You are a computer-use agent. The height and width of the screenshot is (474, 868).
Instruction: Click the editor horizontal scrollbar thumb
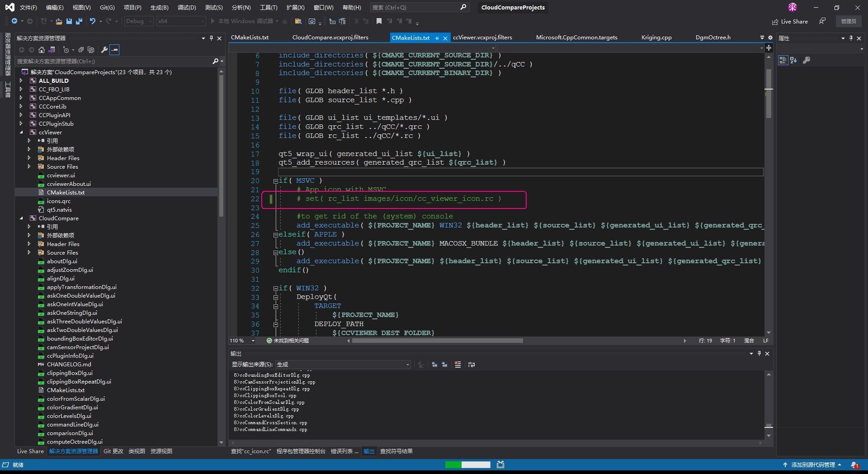pos(437,341)
